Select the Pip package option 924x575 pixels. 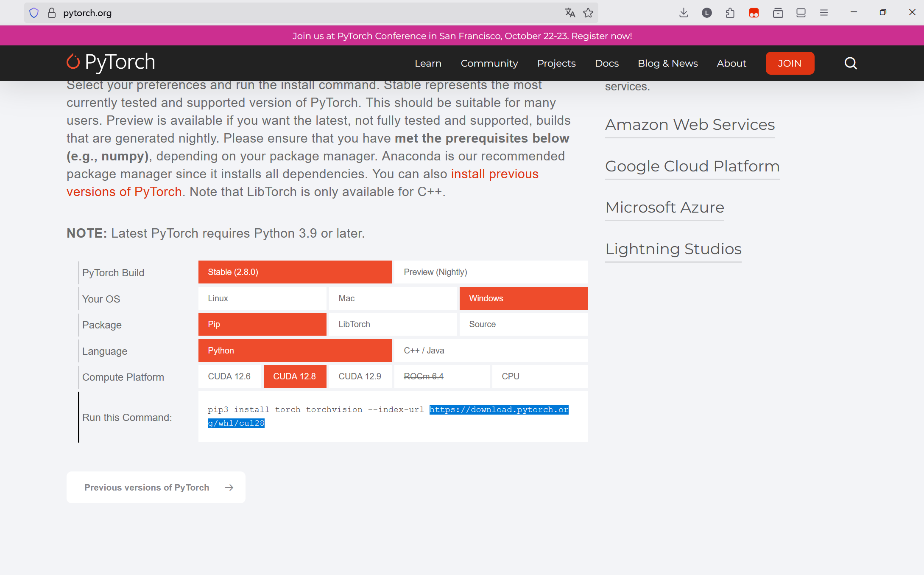(262, 324)
